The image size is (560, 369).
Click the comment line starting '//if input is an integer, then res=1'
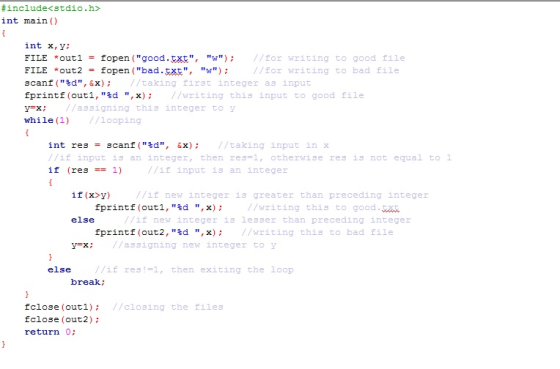(250, 158)
